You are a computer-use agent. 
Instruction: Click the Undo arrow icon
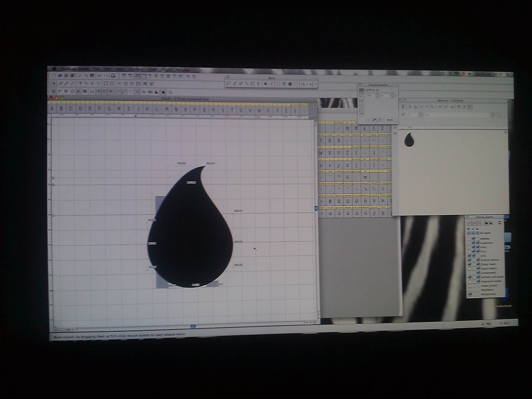[99, 76]
